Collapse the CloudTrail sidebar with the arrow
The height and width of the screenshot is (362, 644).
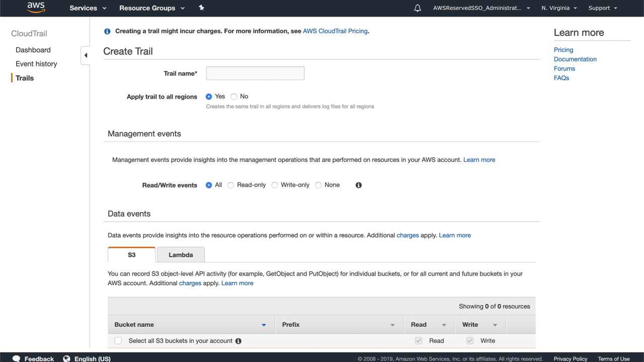click(86, 55)
